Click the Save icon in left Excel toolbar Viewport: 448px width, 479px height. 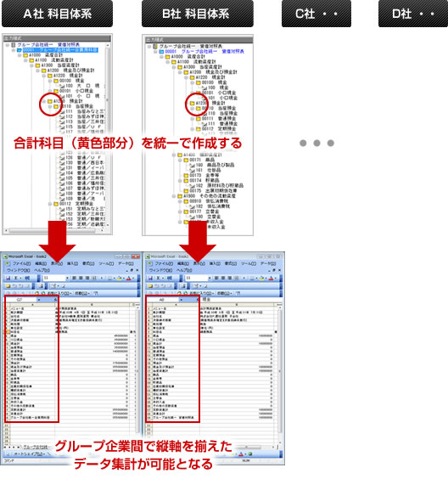coord(8,278)
